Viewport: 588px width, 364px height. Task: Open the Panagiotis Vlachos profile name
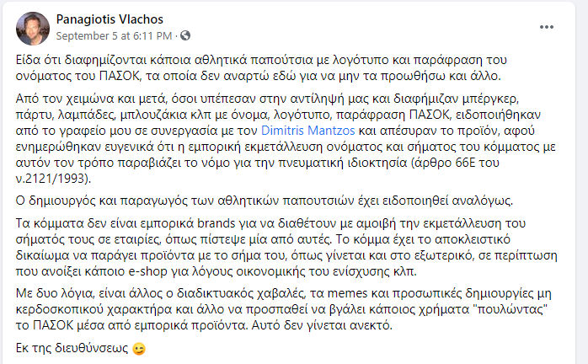pos(110,19)
